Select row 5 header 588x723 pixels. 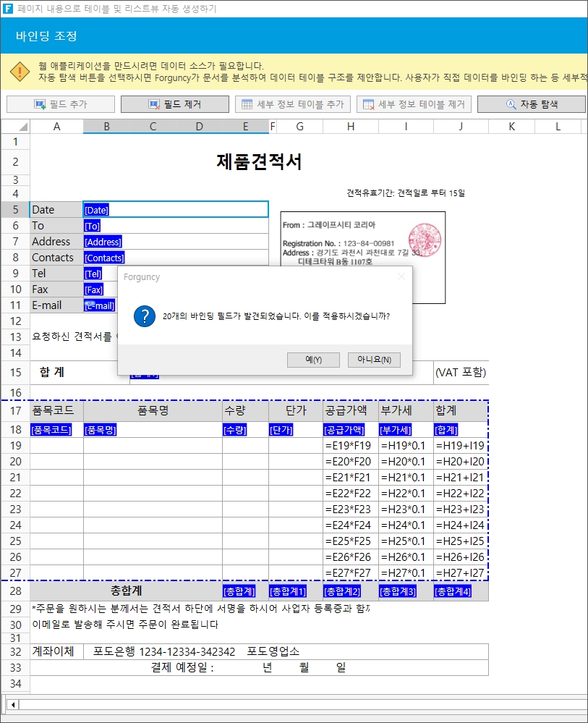coord(15,210)
